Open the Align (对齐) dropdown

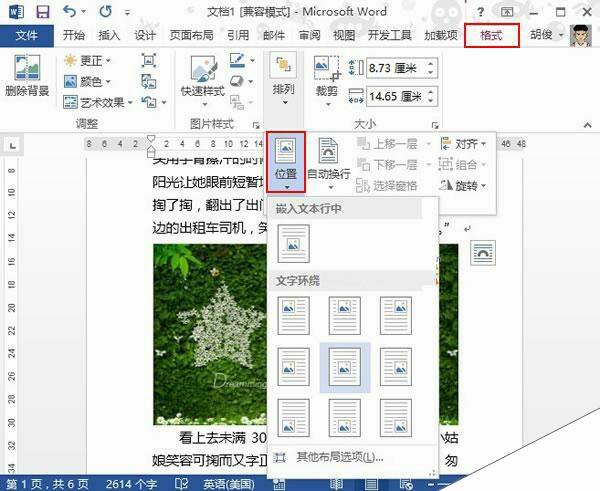point(463,144)
